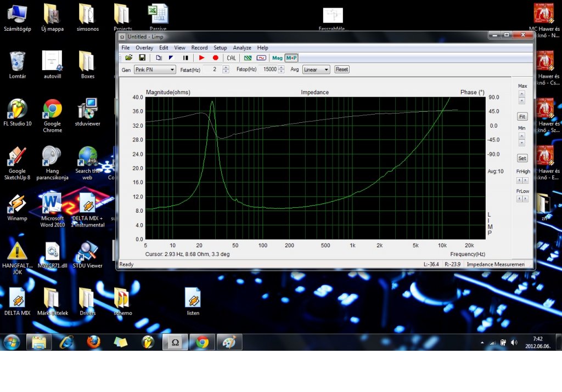Decrease Fstart value with down arrow
The height and width of the screenshot is (392, 562).
pos(226,71)
